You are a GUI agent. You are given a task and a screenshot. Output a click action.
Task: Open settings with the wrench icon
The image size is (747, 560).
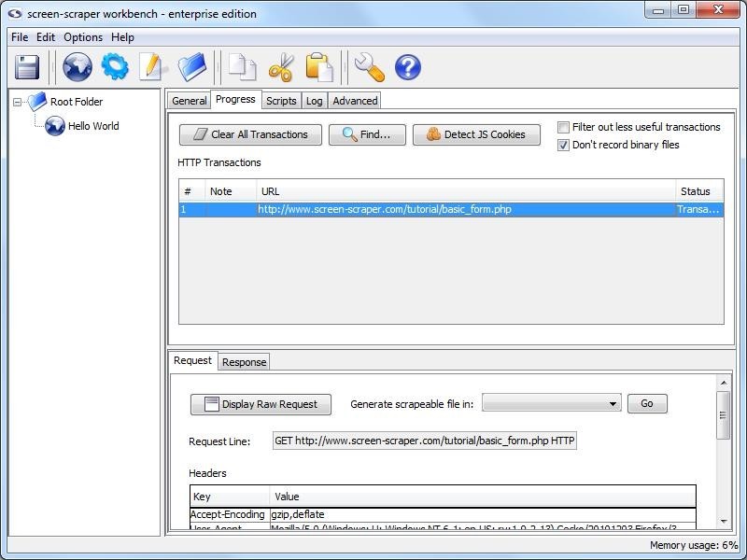point(370,66)
